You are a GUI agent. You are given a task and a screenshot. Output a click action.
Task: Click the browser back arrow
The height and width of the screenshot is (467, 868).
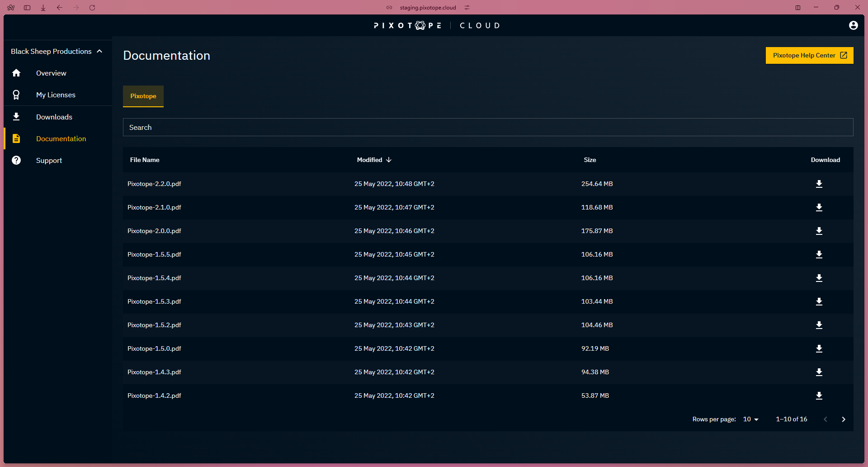(60, 8)
